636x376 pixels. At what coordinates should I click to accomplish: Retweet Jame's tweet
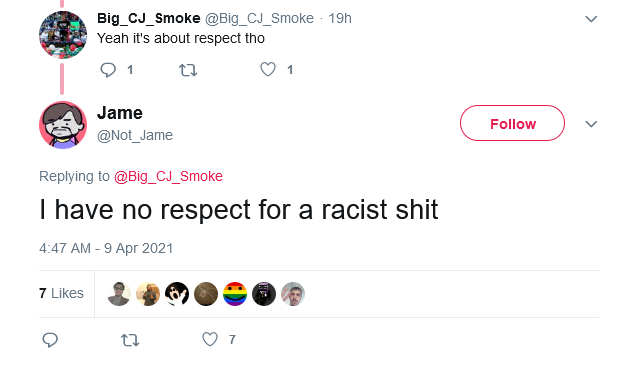pos(130,340)
